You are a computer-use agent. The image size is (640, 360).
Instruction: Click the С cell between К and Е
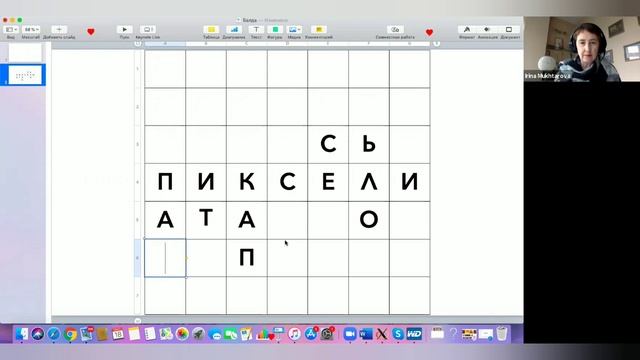(287, 182)
